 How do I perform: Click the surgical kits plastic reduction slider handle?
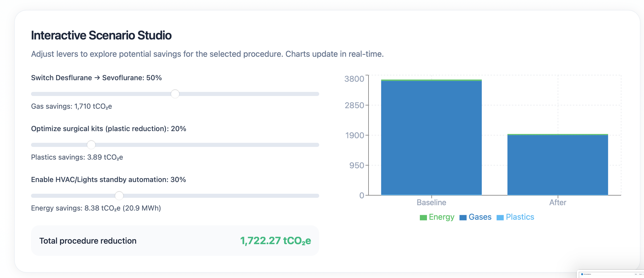coord(91,145)
